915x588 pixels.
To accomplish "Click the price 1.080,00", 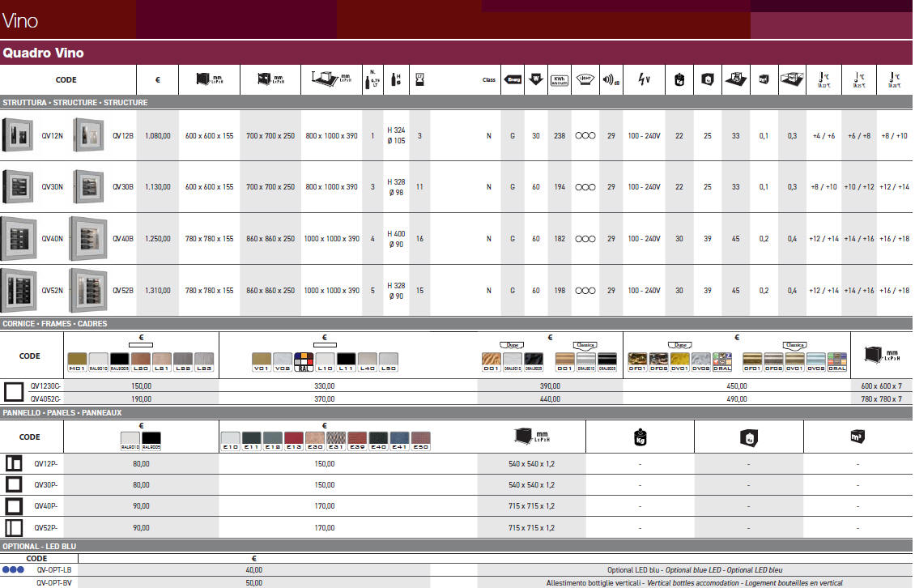I will 158,136.
